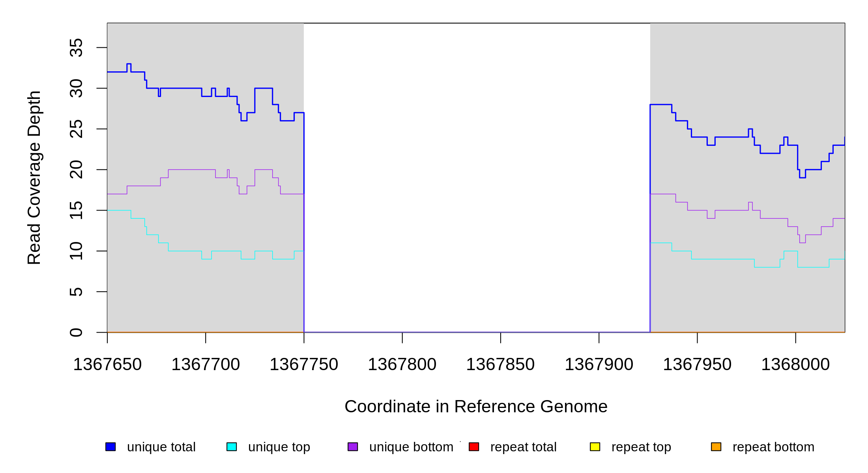Click the purple unique bottom legend swatch

click(x=353, y=447)
